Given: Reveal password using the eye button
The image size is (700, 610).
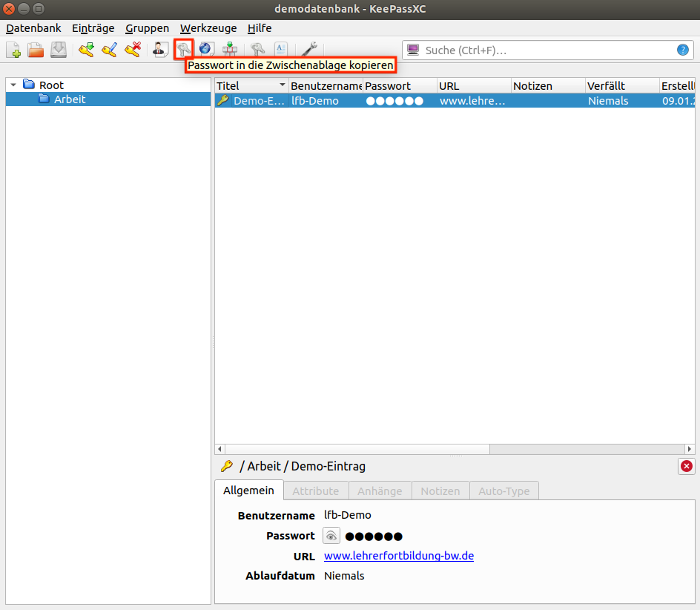Looking at the screenshot, I should tap(331, 536).
